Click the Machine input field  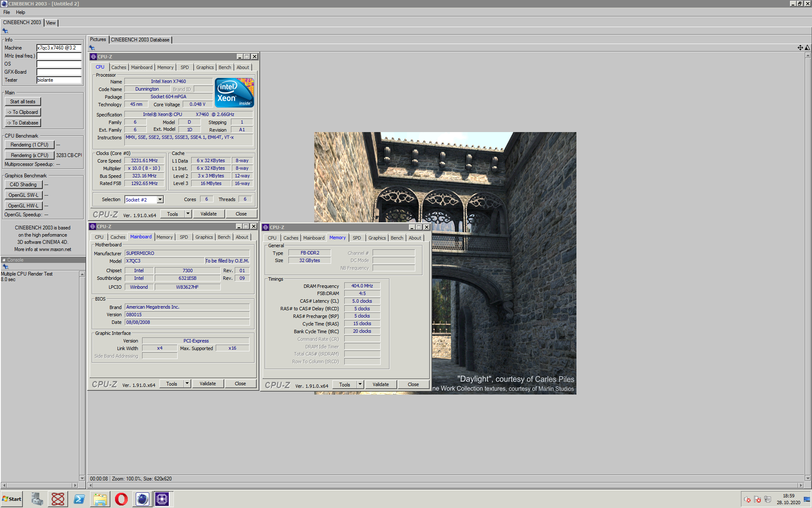59,48
